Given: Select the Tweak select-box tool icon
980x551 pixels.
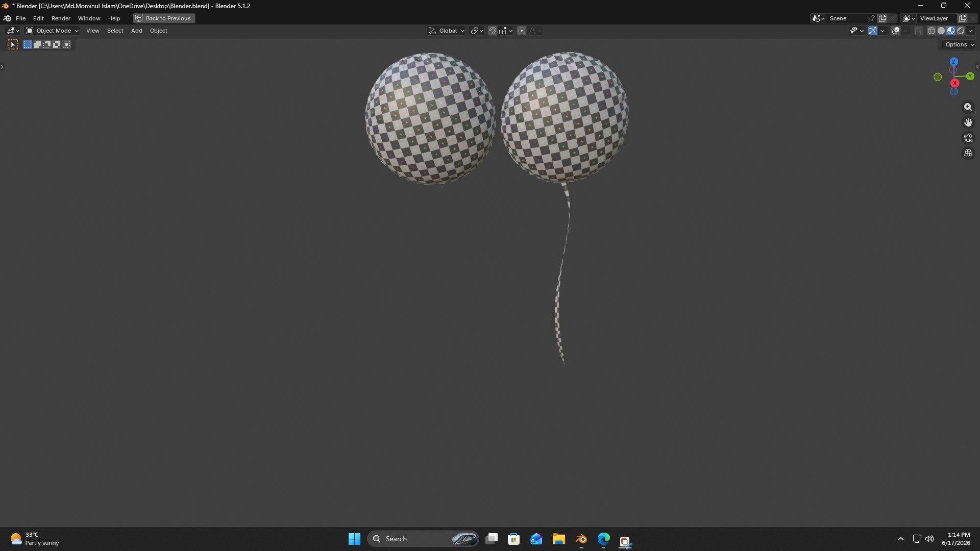Looking at the screenshot, I should click(13, 45).
